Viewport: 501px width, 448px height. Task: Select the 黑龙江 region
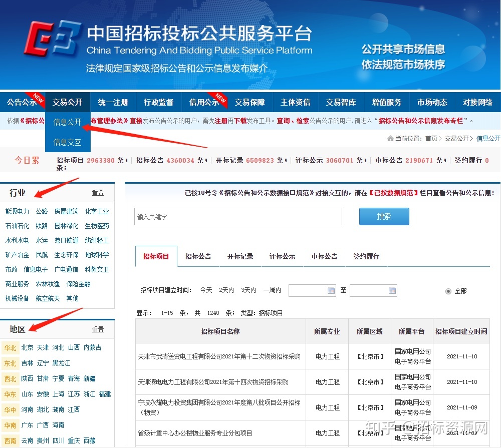(61, 363)
